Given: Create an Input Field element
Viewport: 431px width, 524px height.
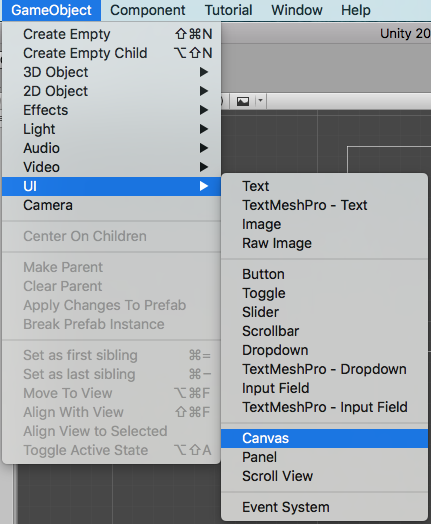Looking at the screenshot, I should tap(324, 388).
